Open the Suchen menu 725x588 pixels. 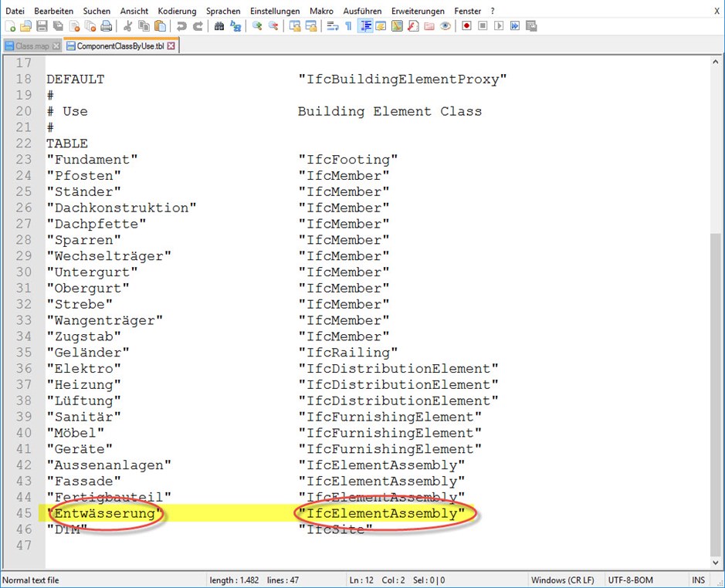coord(97,11)
